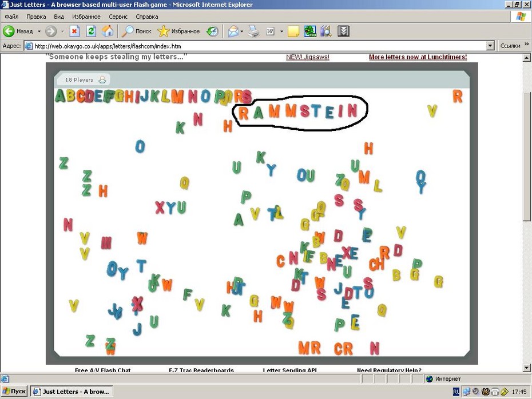Click the Someone keeps stealing my letters heading

(116, 57)
